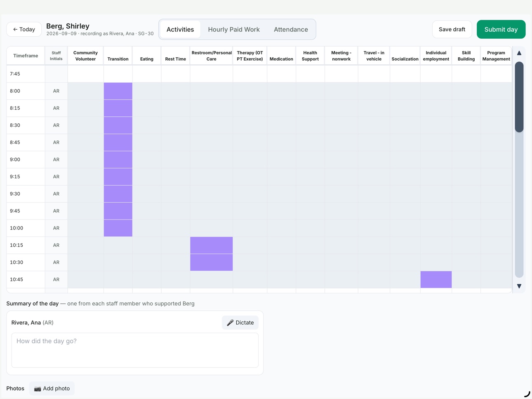The width and height of the screenshot is (532, 399).
Task: Click the Therapy (OT PT Exercise) column header
Action: (250, 56)
